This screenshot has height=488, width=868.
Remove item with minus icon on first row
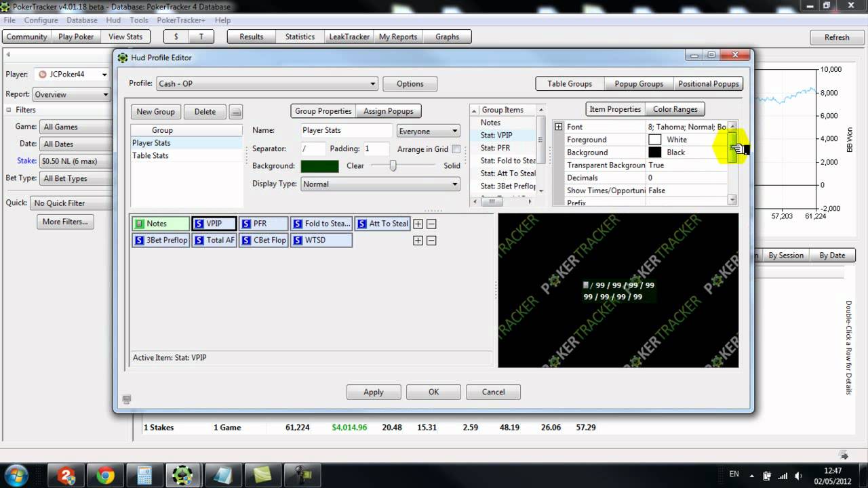coord(431,224)
